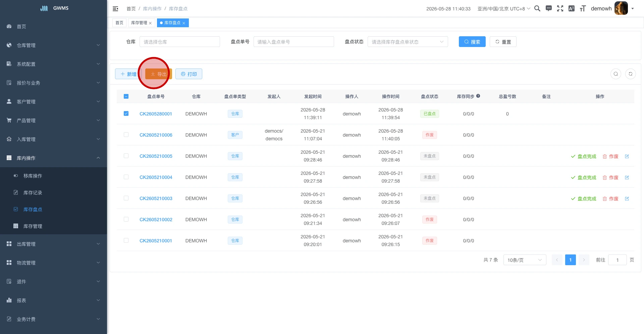644x334 pixels.
Task: Go to 首页 in the sidebar
Action: [53, 26]
